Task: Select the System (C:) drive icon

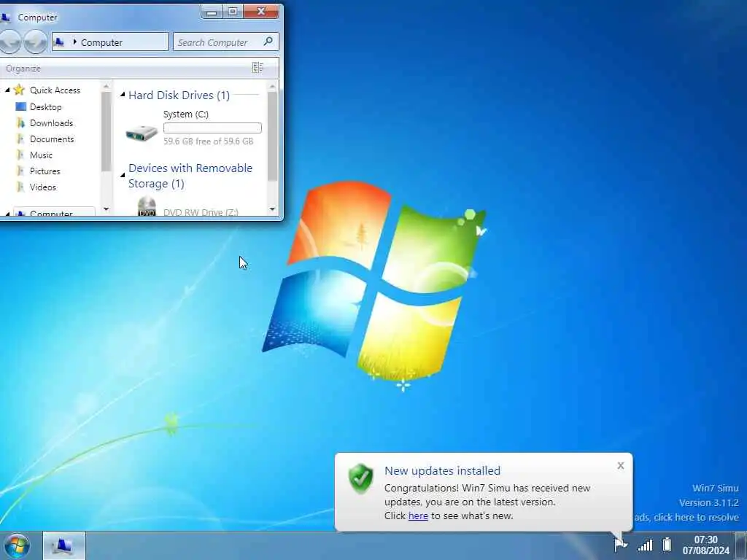Action: click(x=142, y=132)
